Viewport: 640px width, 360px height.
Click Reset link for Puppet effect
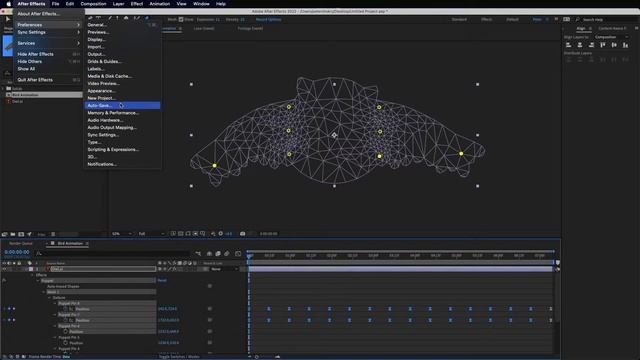pyautogui.click(x=162, y=281)
